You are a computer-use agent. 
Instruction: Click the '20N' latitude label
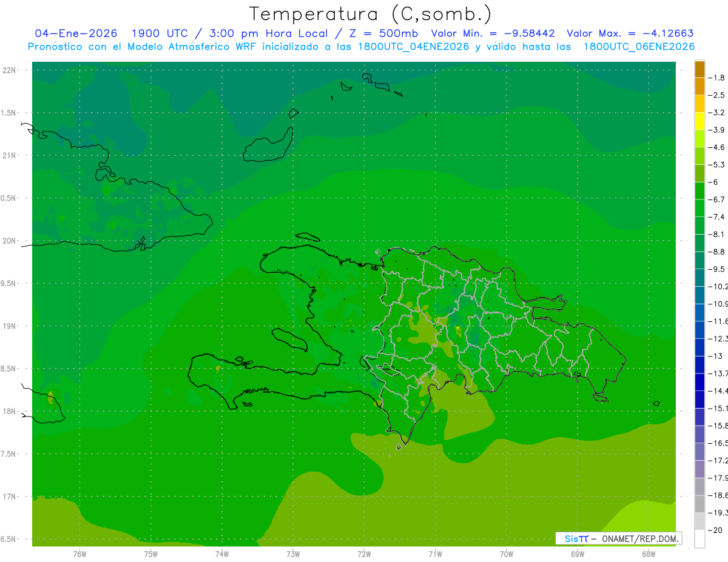click(x=10, y=241)
